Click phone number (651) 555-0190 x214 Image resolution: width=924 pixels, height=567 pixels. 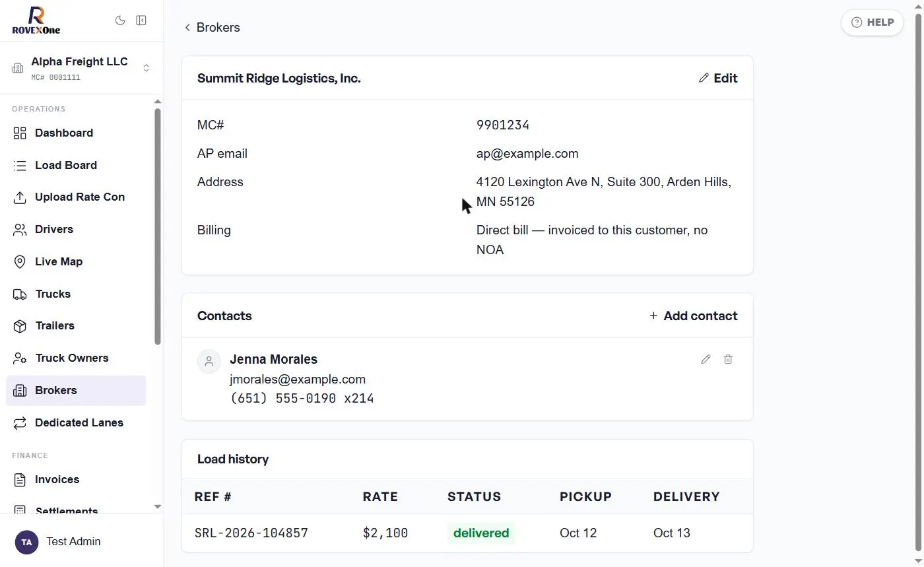pos(302,399)
